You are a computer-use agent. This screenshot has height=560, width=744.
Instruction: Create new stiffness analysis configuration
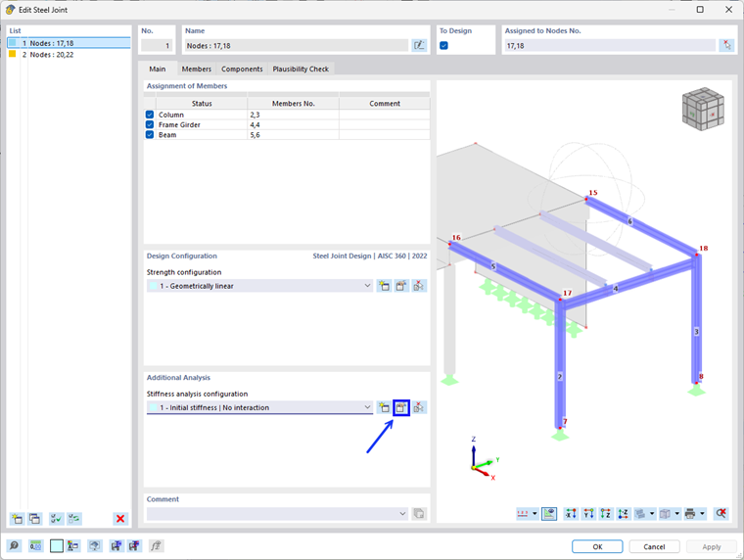click(x=384, y=407)
